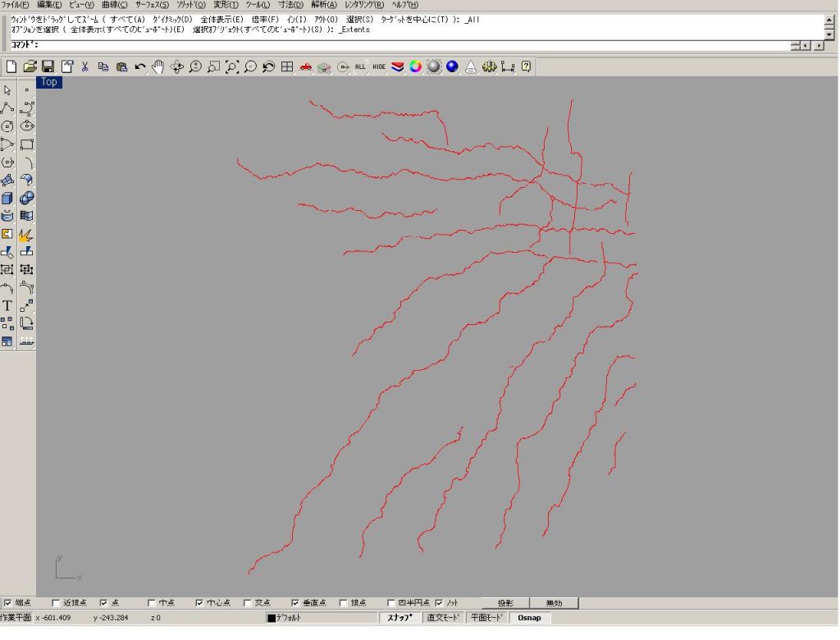Toggle the 接点 osnap checkbox
This screenshot has width=840, height=640.
(x=344, y=603)
